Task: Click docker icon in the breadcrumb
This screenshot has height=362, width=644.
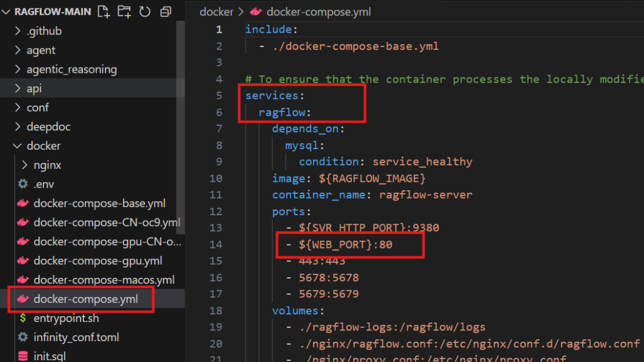Action: point(256,11)
